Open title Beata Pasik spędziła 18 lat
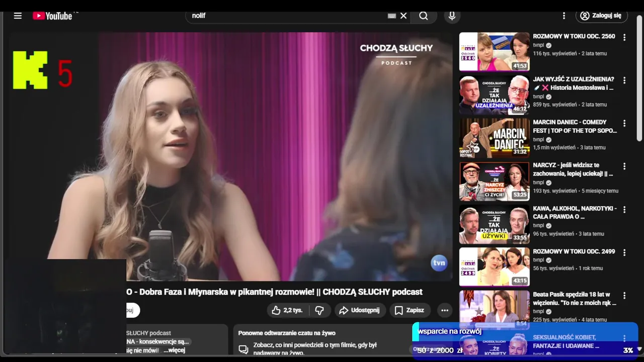The image size is (644, 362). point(574,299)
